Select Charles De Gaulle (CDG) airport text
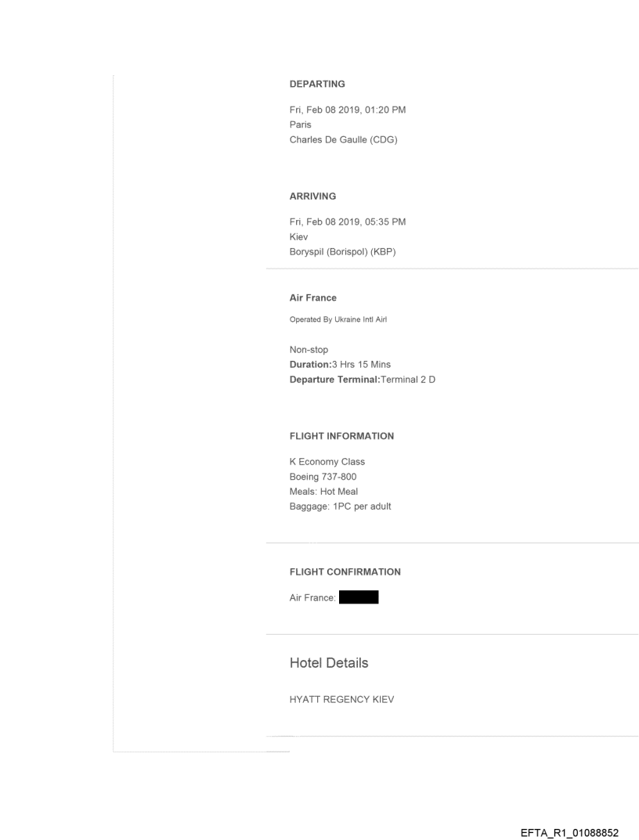The image size is (639, 840). (344, 140)
